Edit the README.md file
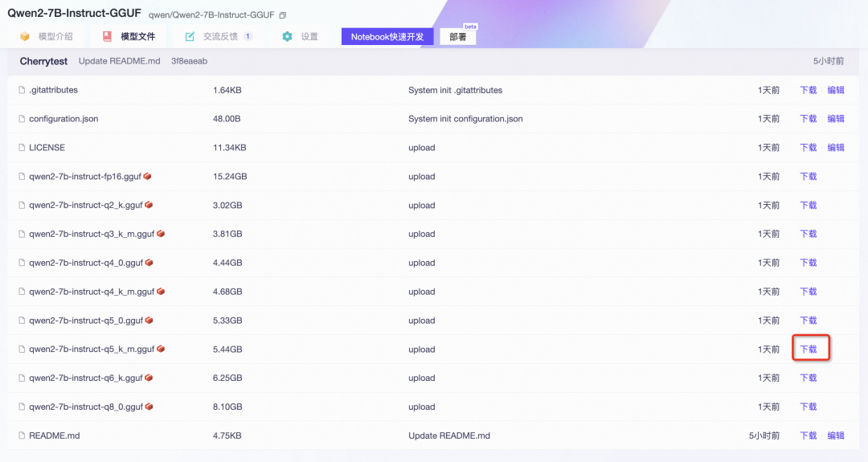Screen dimensions: 868x462 point(836,436)
